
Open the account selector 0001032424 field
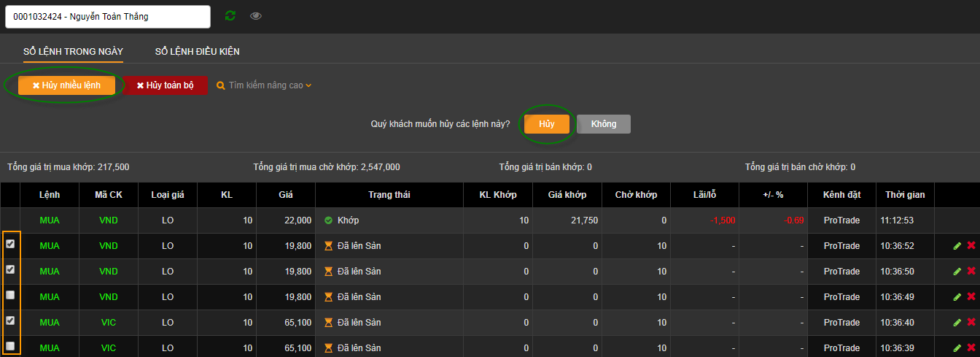point(108,17)
